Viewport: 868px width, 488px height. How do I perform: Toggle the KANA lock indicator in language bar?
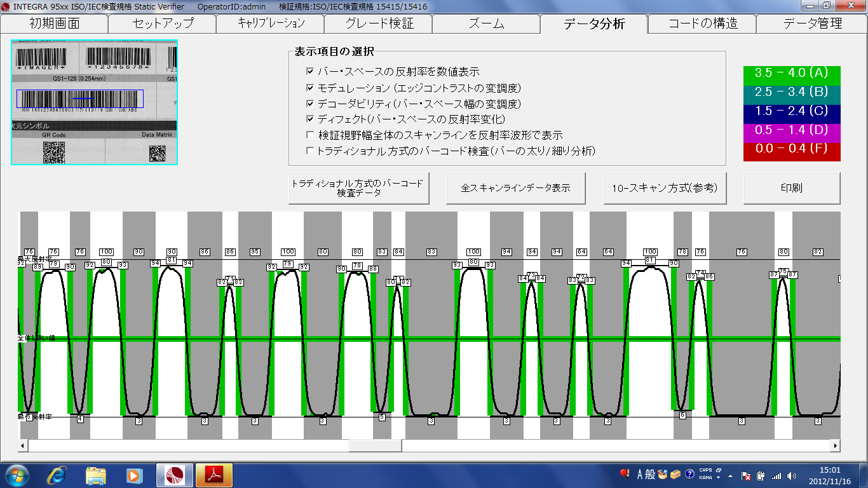coord(705,477)
